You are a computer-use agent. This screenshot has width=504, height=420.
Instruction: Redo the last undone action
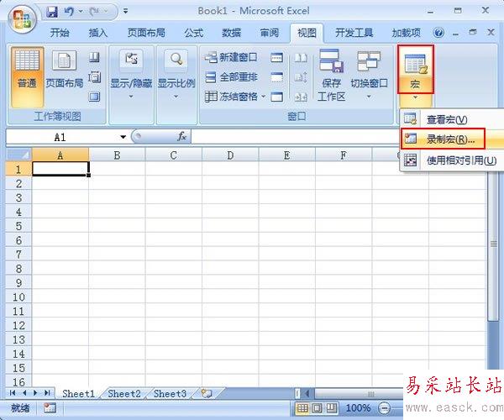[94, 12]
